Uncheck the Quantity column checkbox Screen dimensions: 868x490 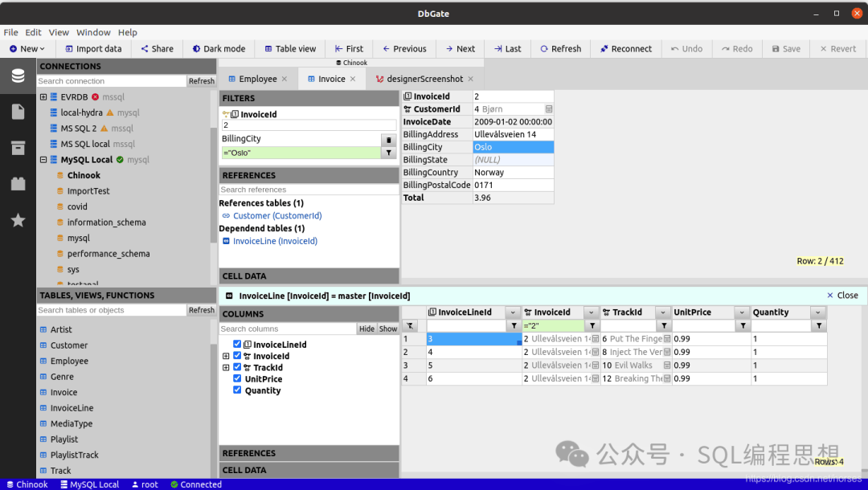tap(237, 390)
